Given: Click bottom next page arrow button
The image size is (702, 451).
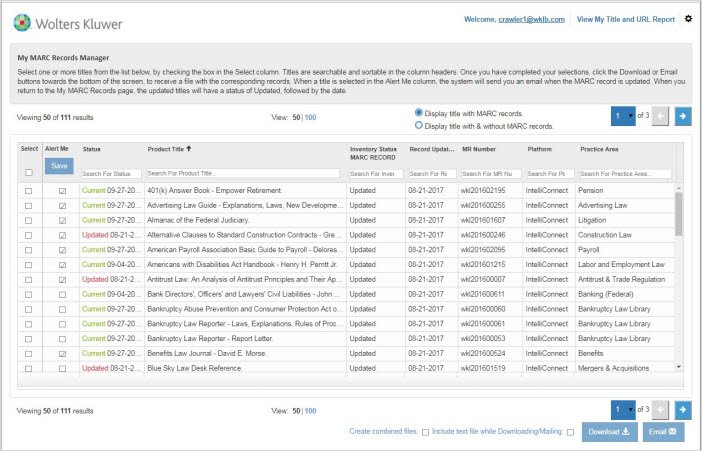Looking at the screenshot, I should coord(682,409).
